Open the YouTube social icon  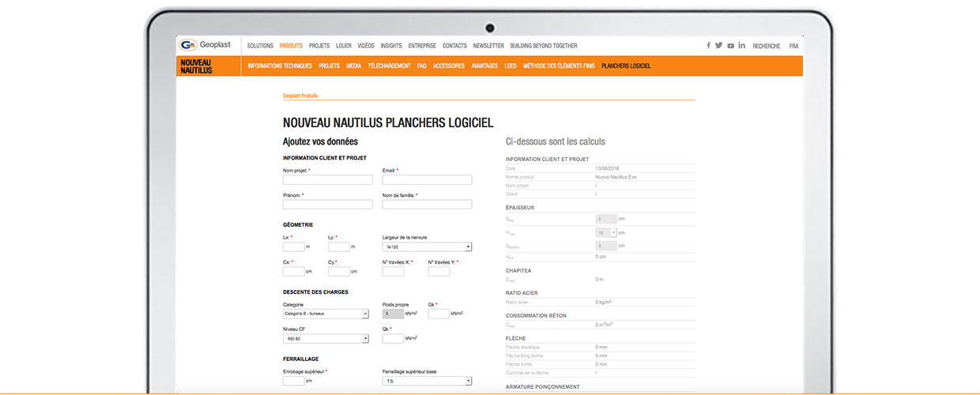pyautogui.click(x=731, y=46)
